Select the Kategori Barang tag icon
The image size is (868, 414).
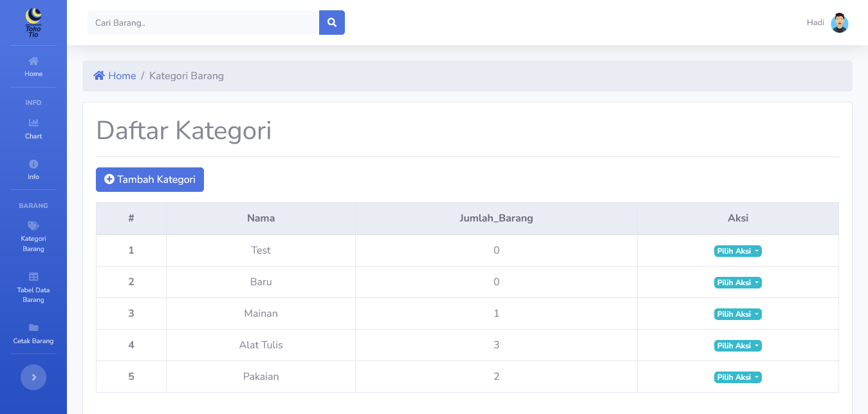[33, 226]
